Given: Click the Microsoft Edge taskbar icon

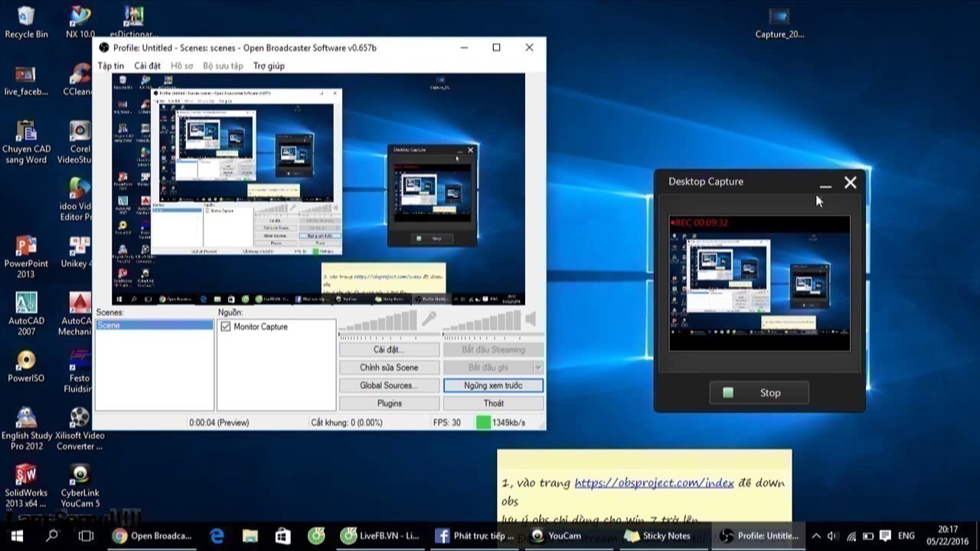Looking at the screenshot, I should pos(217,536).
